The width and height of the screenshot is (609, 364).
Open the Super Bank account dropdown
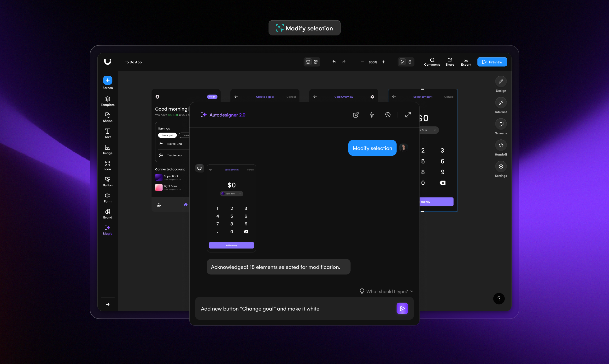point(231,193)
